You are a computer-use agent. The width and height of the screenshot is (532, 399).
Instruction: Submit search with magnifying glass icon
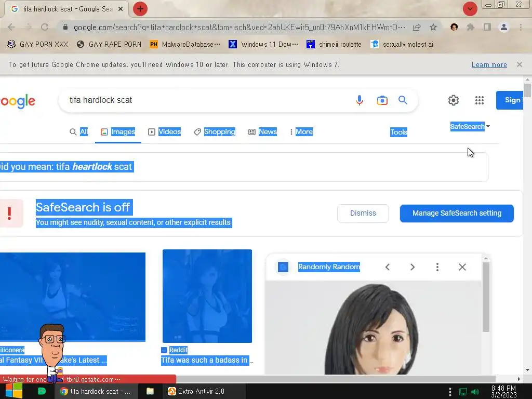(403, 100)
